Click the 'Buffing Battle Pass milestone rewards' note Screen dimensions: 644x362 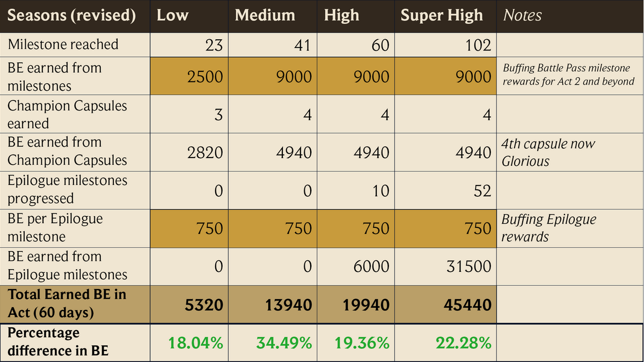click(x=568, y=75)
